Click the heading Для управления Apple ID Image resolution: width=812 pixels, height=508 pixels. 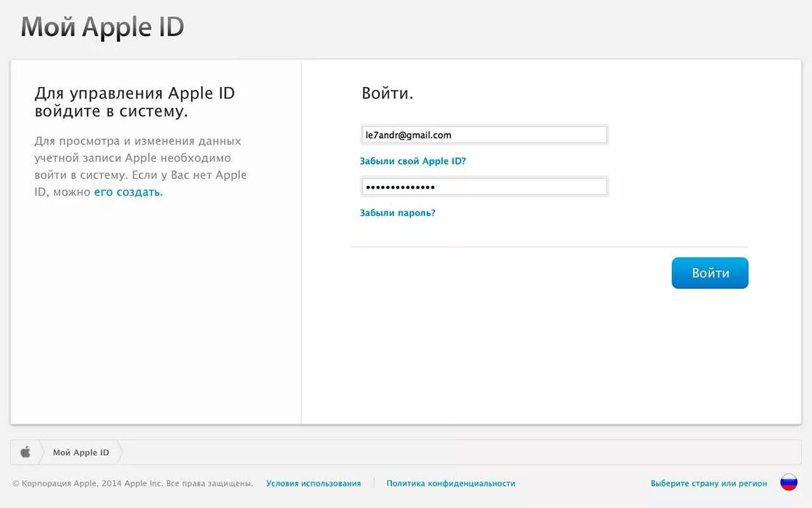pyautogui.click(x=134, y=102)
